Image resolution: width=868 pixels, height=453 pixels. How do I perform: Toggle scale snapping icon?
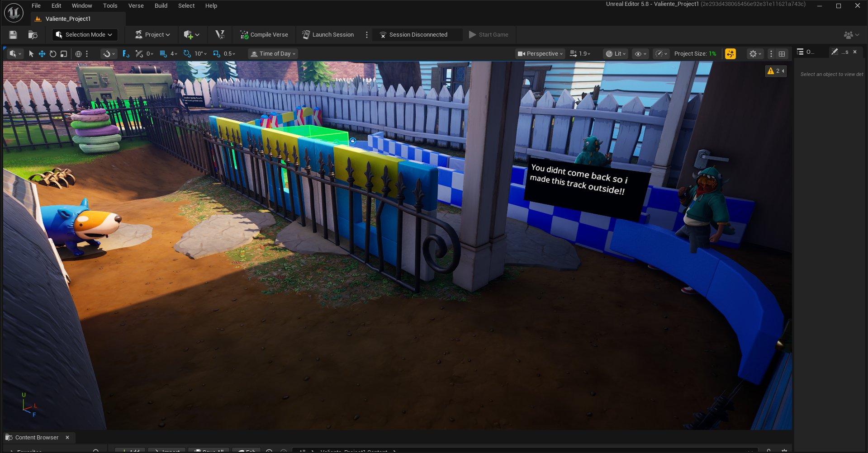[x=217, y=54]
